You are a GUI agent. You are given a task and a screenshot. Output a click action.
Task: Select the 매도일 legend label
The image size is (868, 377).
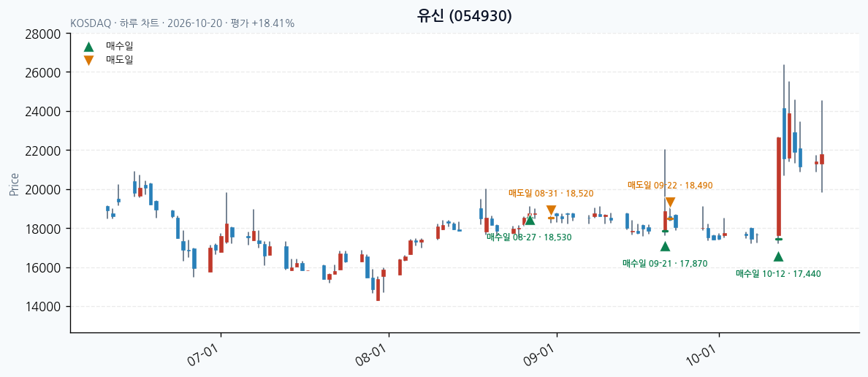click(120, 60)
